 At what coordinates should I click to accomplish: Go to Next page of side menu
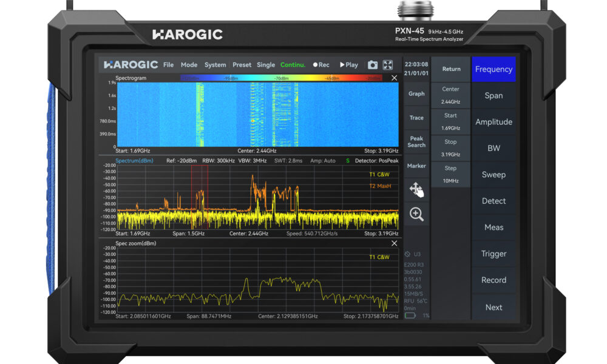coord(493,307)
